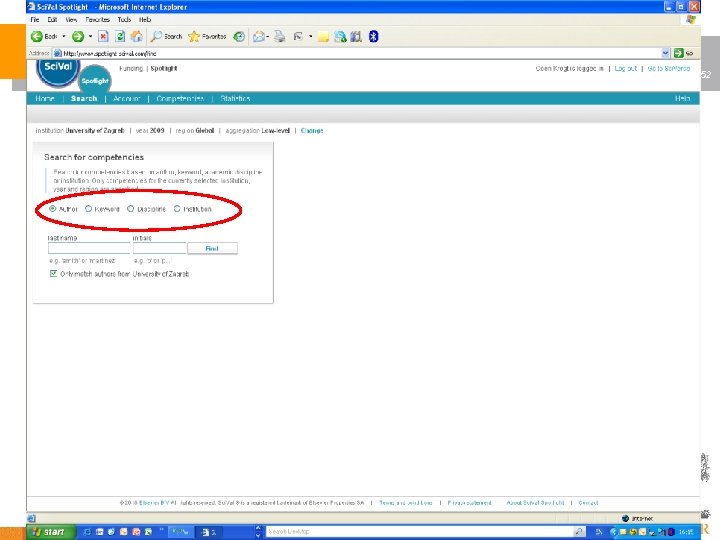Open the Edit tool dropdown arrow

pyautogui.click(x=310, y=37)
